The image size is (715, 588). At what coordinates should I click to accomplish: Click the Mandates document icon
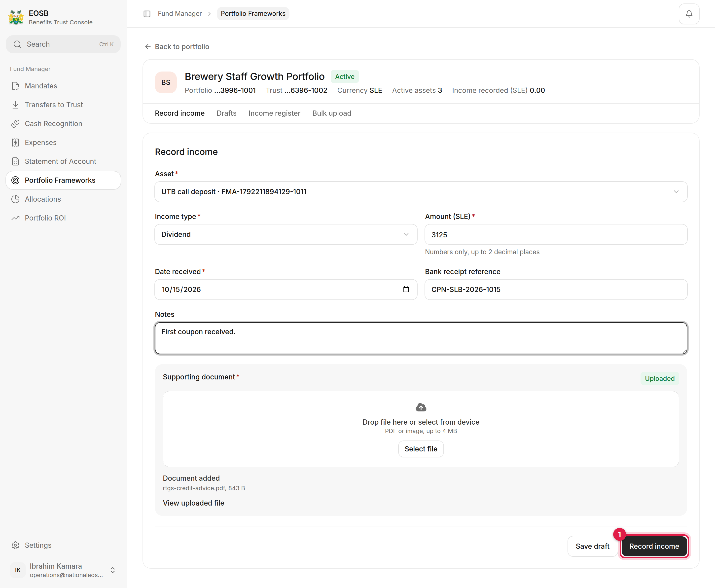(x=15, y=86)
